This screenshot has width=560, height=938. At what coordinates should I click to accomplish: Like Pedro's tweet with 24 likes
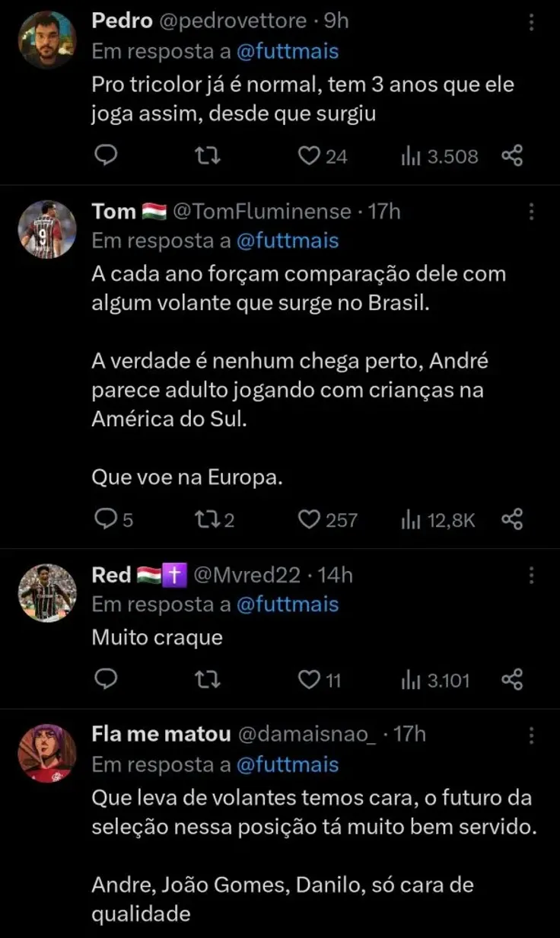tap(308, 156)
